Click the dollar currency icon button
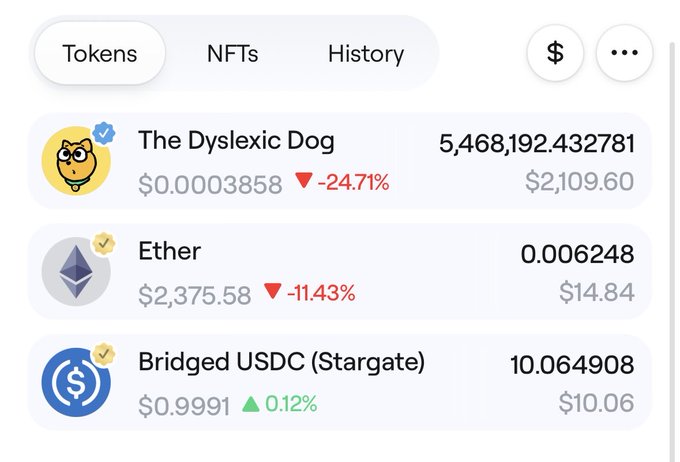 coord(556,53)
